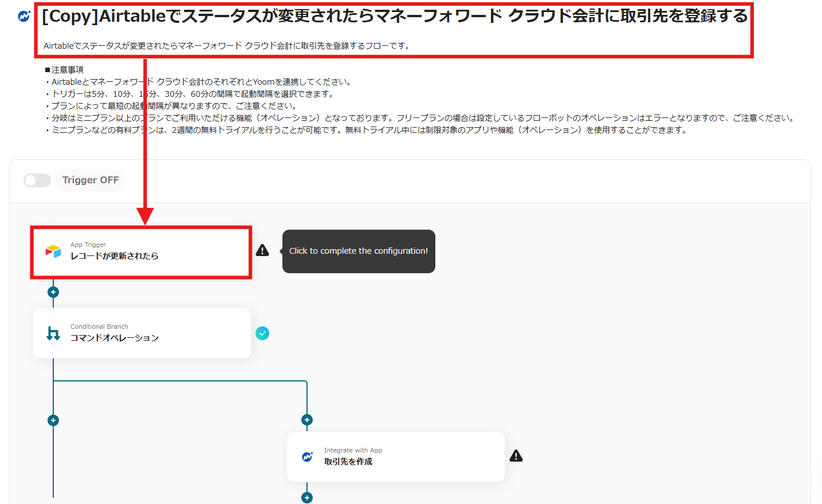The width and height of the screenshot is (822, 504).
Task: Click the branch icon in the Conditional Branch card
Action: point(53,333)
